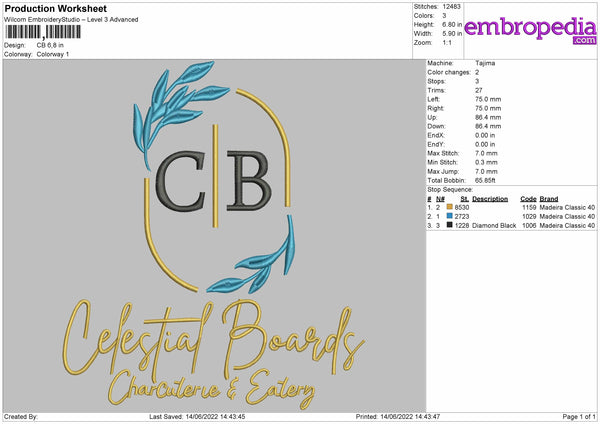Click the embroidery design preview image
The width and height of the screenshot is (600, 424).
214,236
